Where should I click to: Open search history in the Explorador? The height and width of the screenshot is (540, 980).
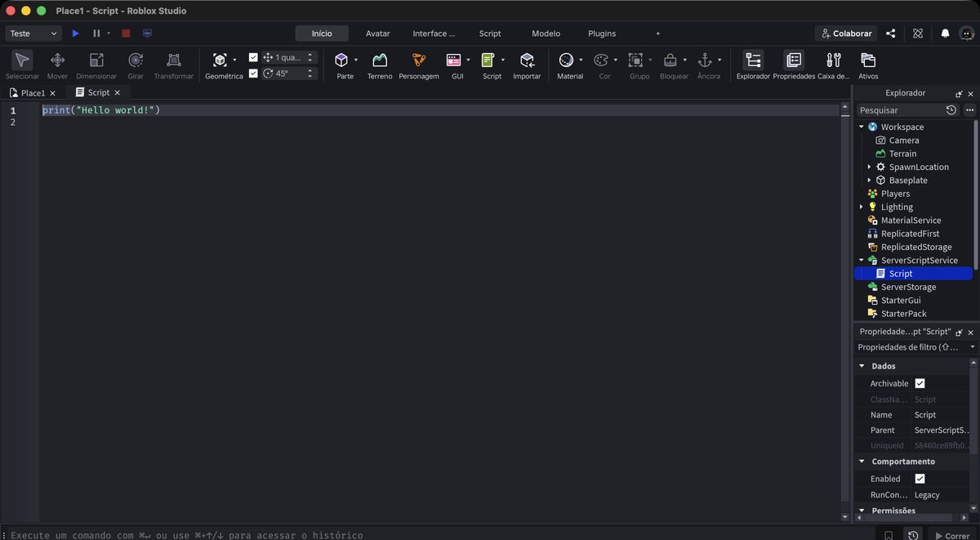click(x=951, y=109)
